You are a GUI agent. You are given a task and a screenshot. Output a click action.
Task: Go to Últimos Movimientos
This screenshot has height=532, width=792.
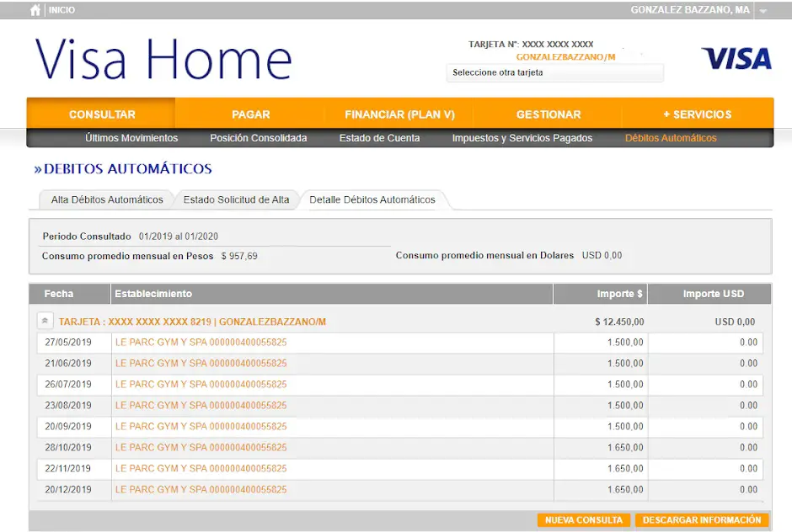[x=131, y=138]
